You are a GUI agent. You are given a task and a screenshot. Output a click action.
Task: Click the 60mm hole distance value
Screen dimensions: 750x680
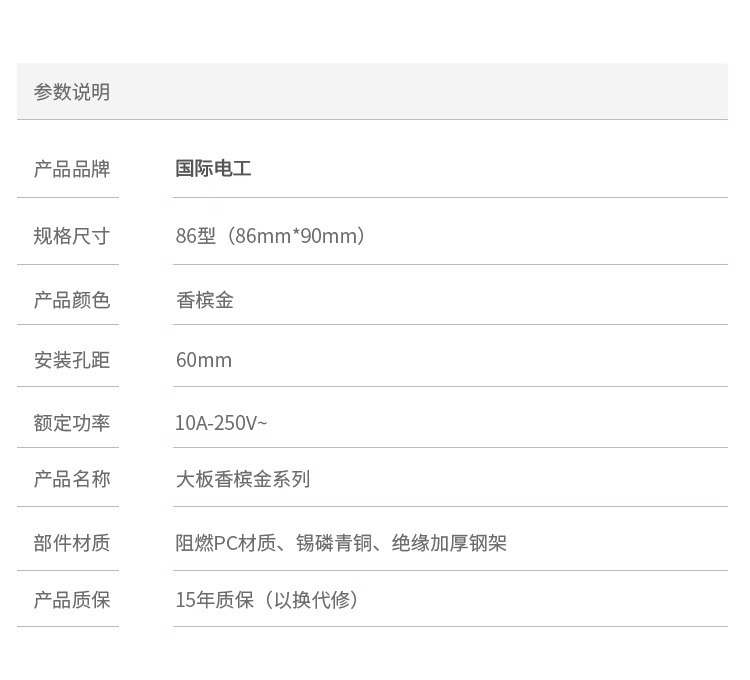pyautogui.click(x=204, y=360)
